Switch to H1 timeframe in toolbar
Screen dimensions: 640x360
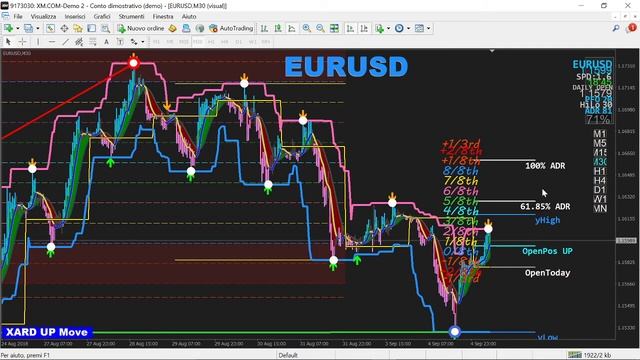pyautogui.click(x=211, y=42)
